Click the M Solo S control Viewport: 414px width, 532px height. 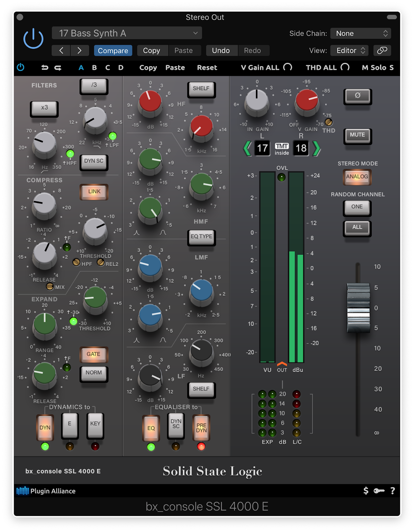click(378, 67)
